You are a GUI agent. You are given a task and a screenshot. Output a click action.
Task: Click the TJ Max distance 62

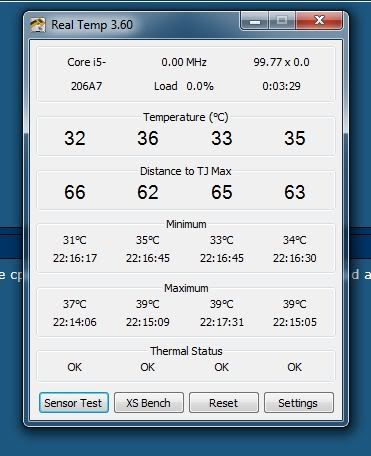coord(148,192)
